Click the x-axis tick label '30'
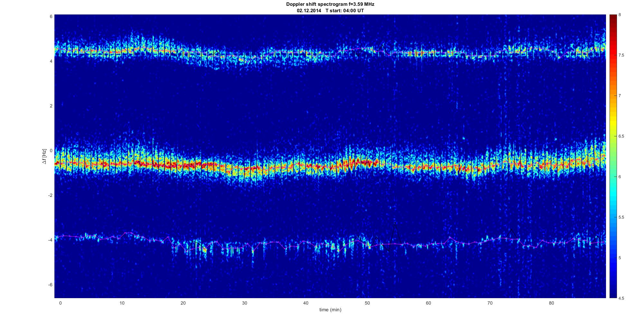The height and width of the screenshot is (320, 644). 244,303
